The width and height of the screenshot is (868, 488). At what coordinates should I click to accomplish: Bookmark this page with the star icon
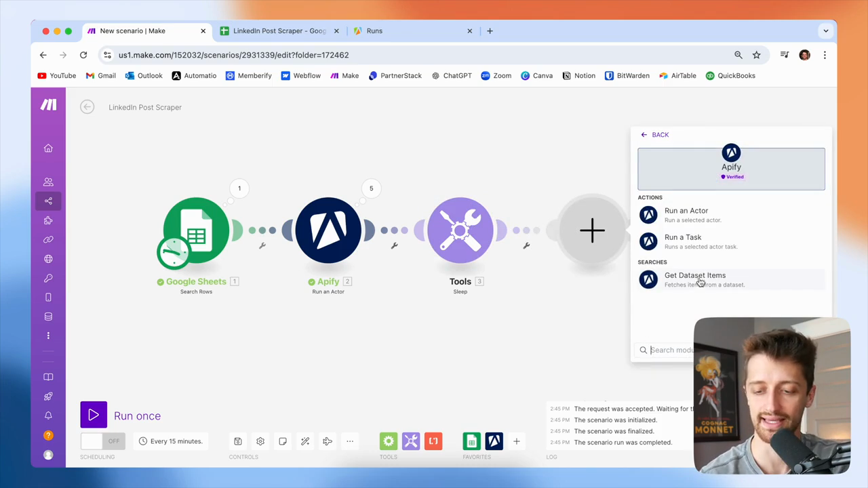point(757,55)
